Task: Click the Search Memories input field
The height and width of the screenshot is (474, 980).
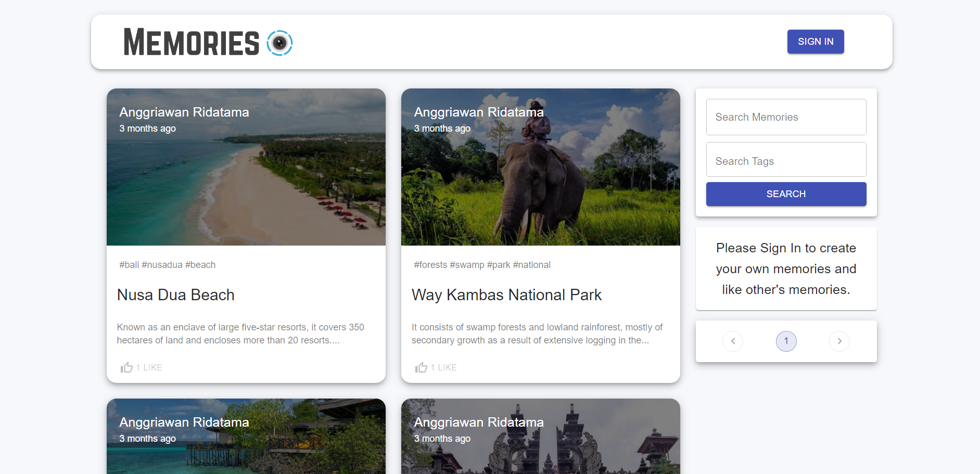Action: click(x=786, y=117)
